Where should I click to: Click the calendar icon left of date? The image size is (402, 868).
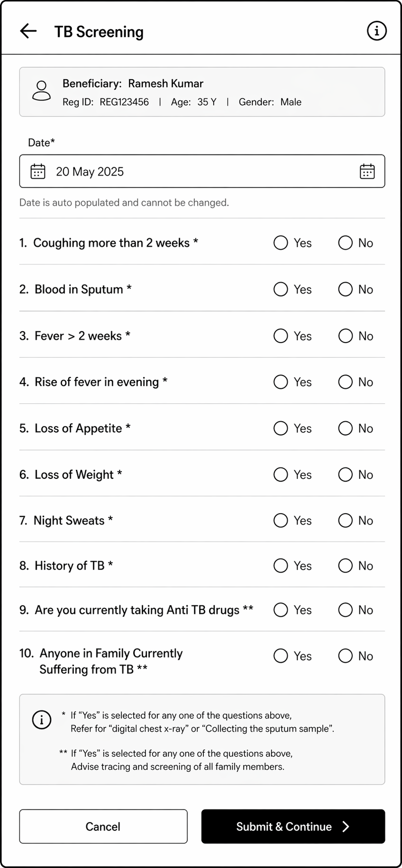click(x=38, y=172)
